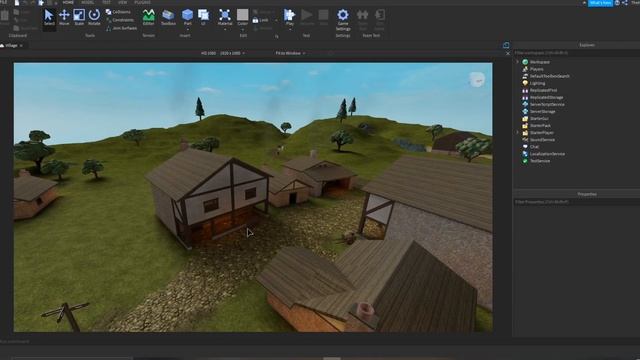Select StarterGui in Explorer
The image size is (640, 360).
tap(539, 119)
